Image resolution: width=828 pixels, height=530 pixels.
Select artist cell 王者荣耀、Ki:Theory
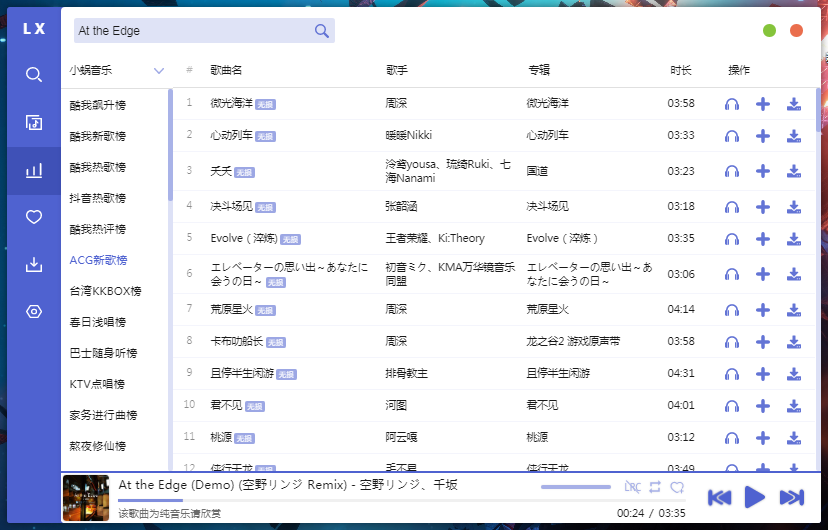tap(435, 238)
